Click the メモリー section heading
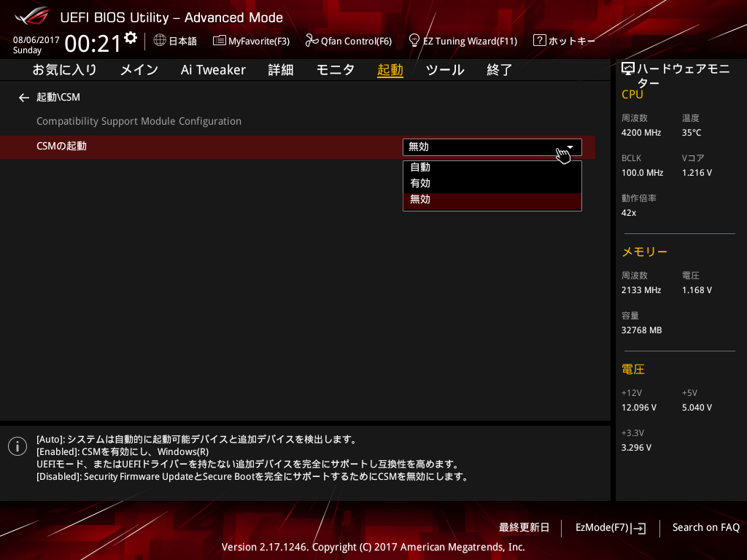This screenshot has width=747, height=560. pyautogui.click(x=645, y=252)
